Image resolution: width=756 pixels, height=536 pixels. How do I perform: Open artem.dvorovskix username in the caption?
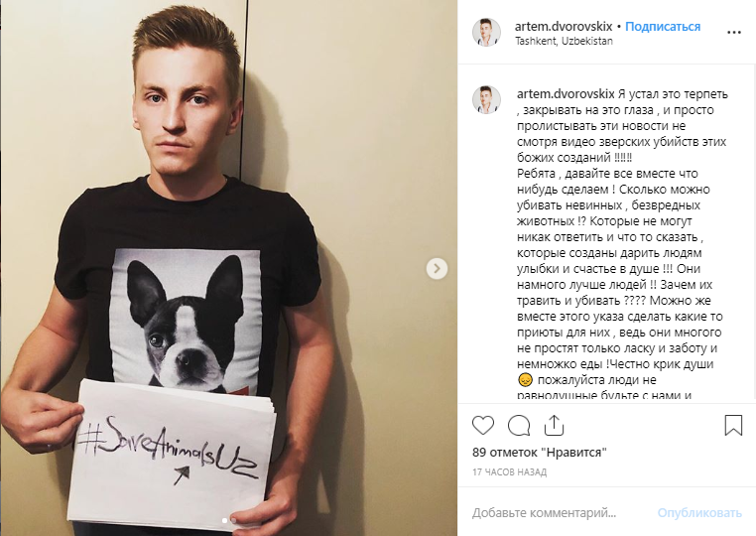point(566,93)
